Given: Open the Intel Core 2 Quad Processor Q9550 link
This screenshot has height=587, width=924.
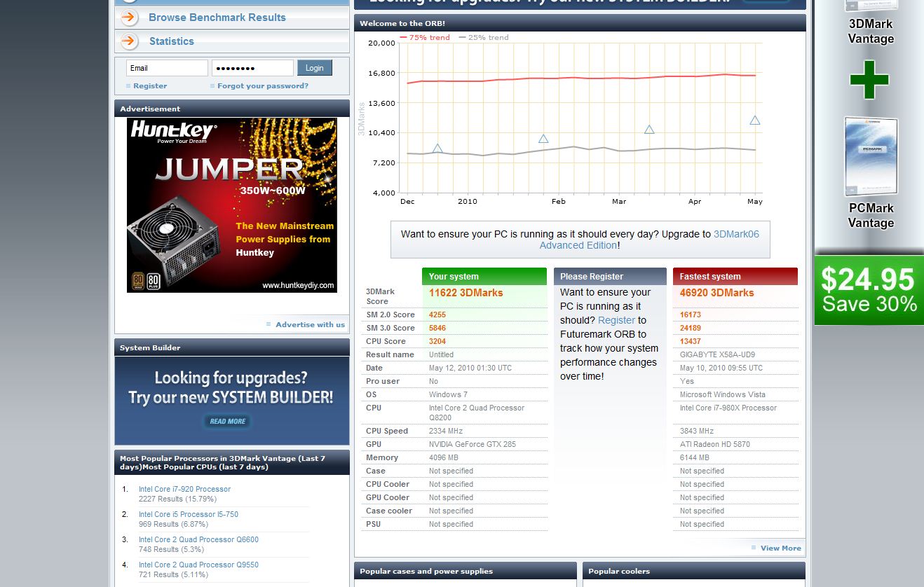Looking at the screenshot, I should coord(198,565).
